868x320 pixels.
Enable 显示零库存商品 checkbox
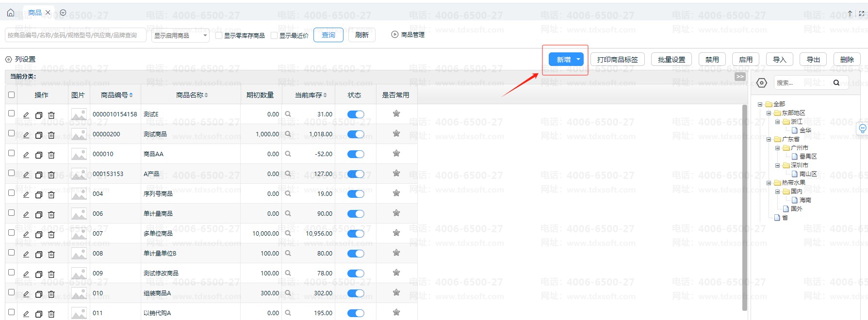[x=219, y=35]
